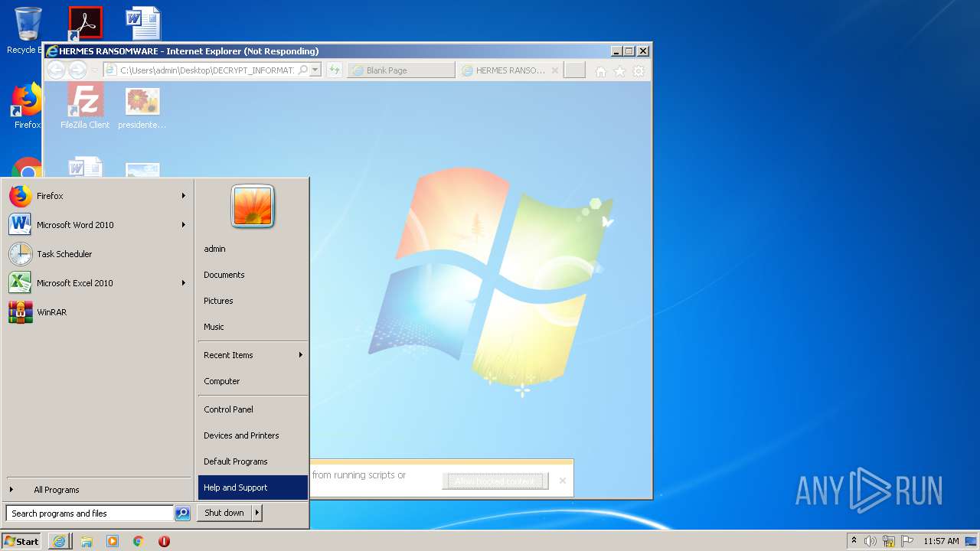
Task: Click Allow blocked content button
Action: (495, 481)
